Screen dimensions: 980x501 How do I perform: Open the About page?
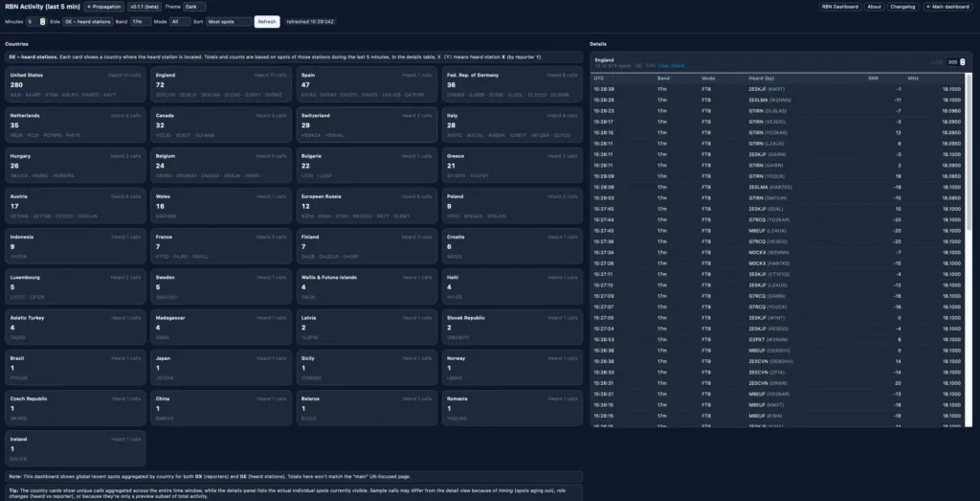coord(874,6)
